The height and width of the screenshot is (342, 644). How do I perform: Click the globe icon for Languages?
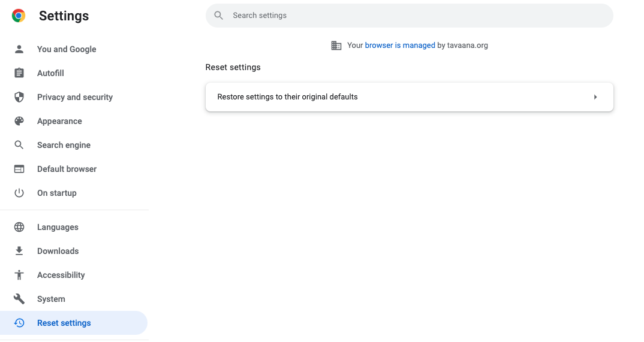click(x=19, y=227)
